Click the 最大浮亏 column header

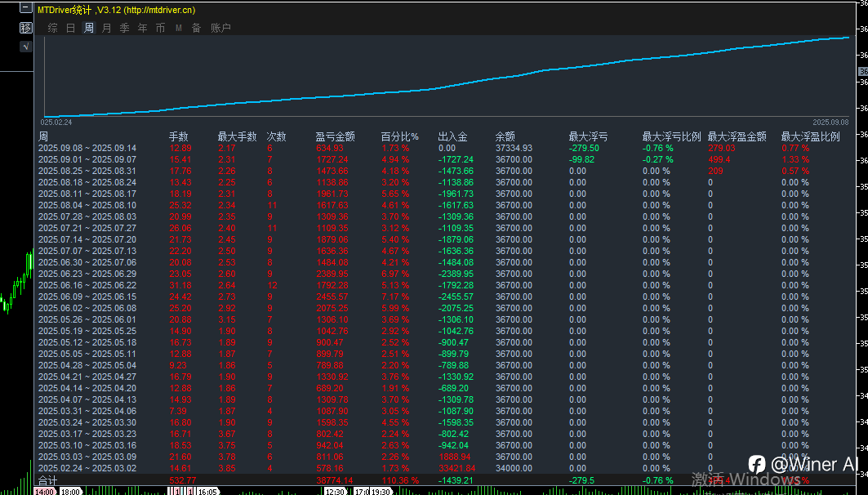coord(588,136)
